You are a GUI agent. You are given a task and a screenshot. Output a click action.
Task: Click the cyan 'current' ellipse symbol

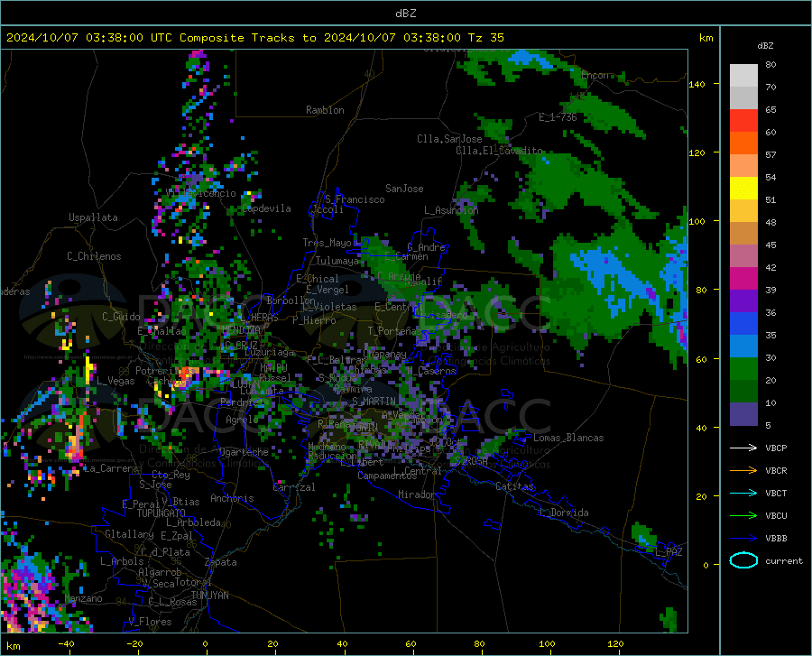coord(743,560)
